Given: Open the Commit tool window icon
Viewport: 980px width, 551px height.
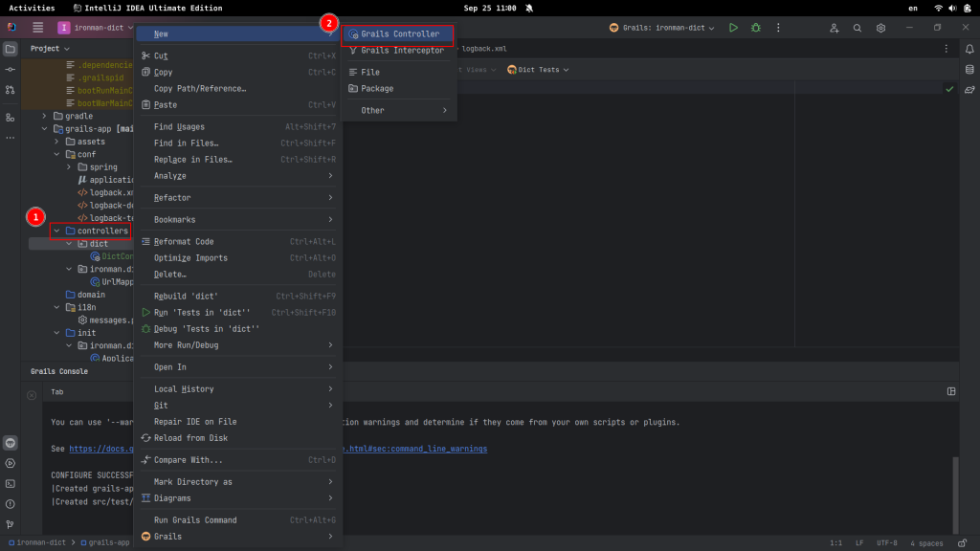Looking at the screenshot, I should click(10, 69).
